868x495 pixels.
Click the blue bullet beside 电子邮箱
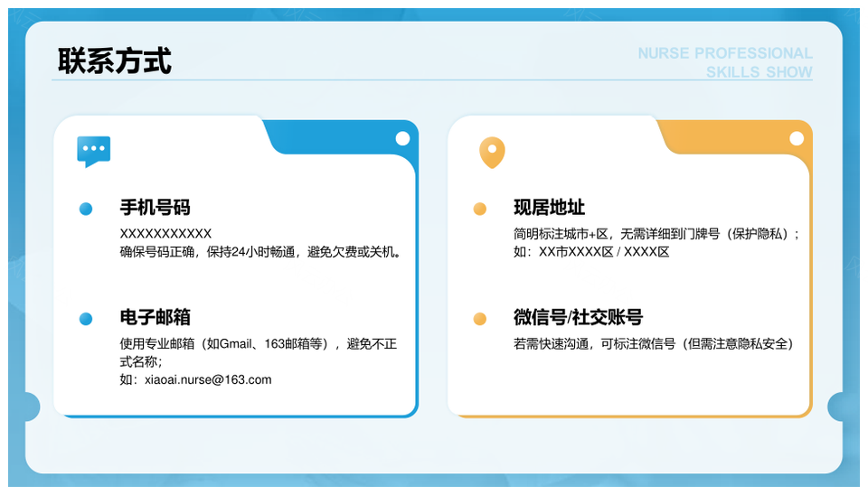[86, 319]
